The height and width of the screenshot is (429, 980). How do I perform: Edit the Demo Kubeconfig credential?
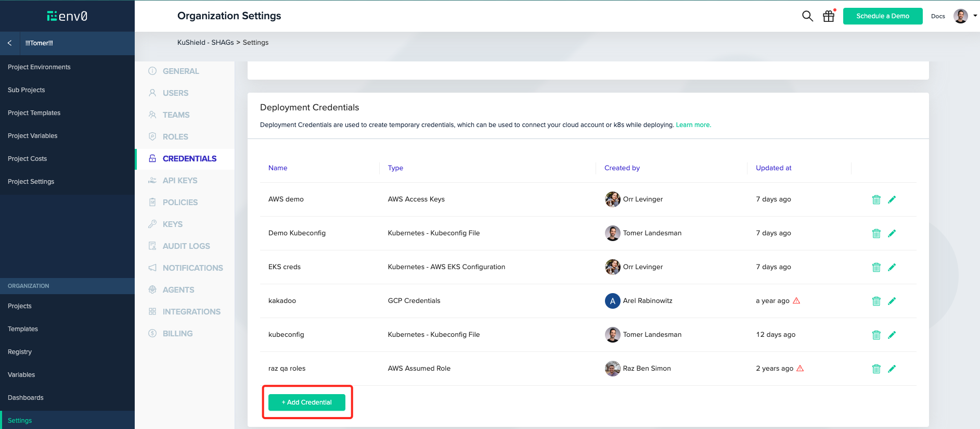[x=892, y=233]
